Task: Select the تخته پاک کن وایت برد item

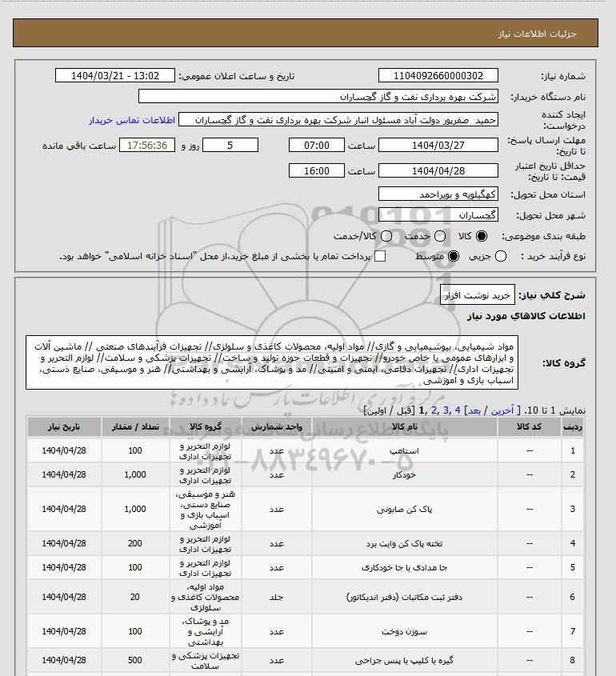Action: [x=404, y=544]
